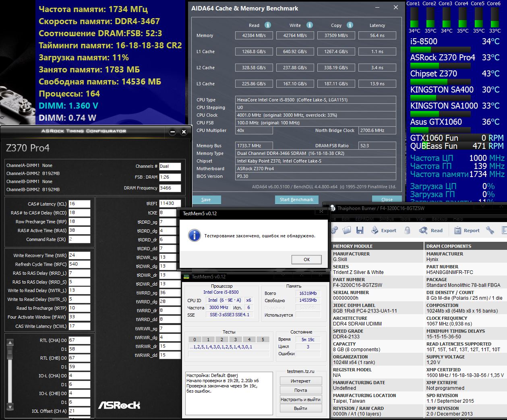The image size is (507, 420).
Task: Click the Four Activate Window (tFAW) field
Action: point(79,317)
